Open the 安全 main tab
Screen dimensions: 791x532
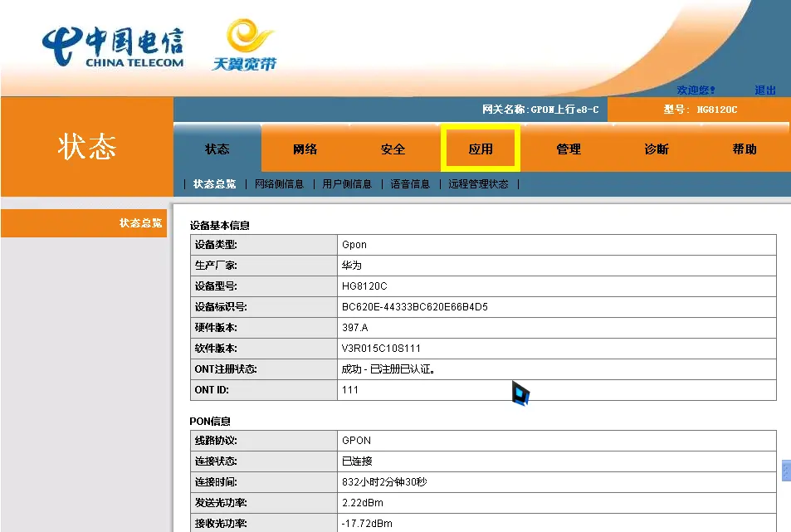[x=393, y=149]
